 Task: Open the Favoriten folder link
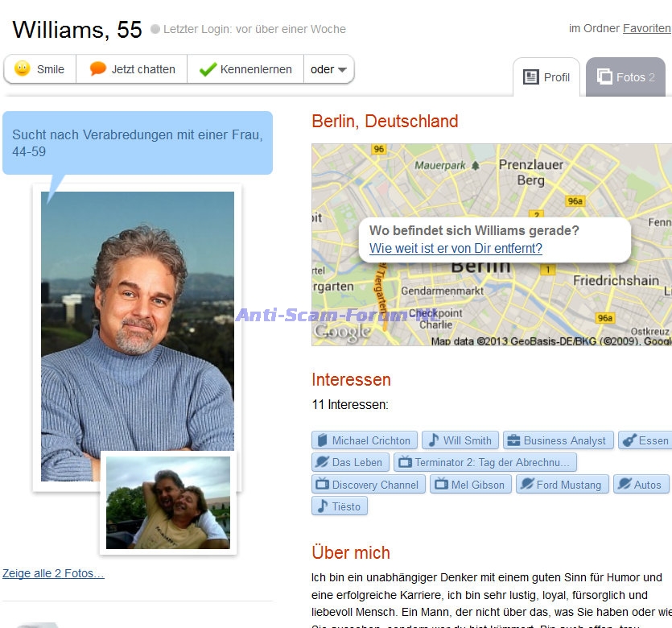(647, 28)
